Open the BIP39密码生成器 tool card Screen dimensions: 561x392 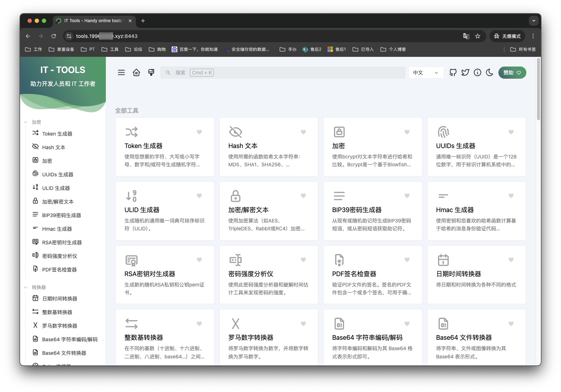[372, 210]
